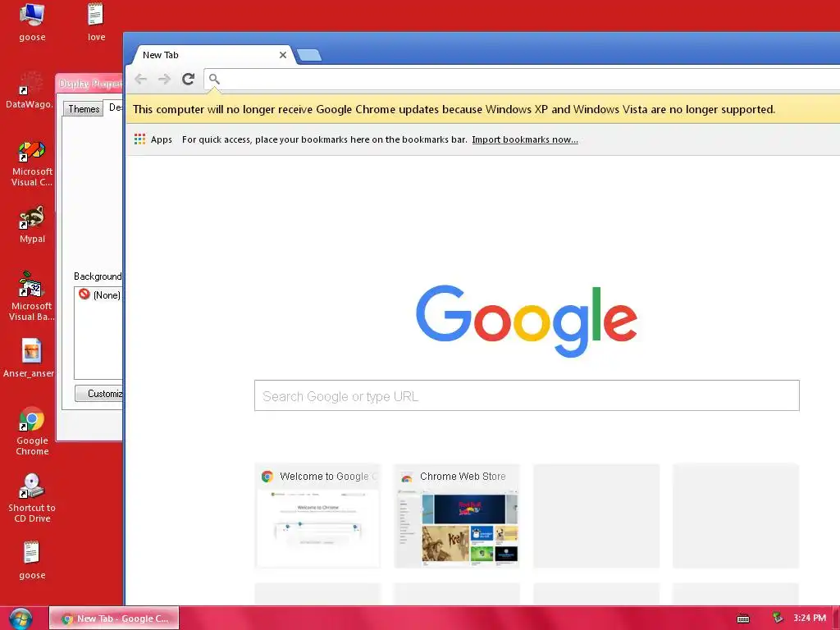Image resolution: width=840 pixels, height=630 pixels.
Task: Close the New Tab tab
Action: [x=283, y=55]
